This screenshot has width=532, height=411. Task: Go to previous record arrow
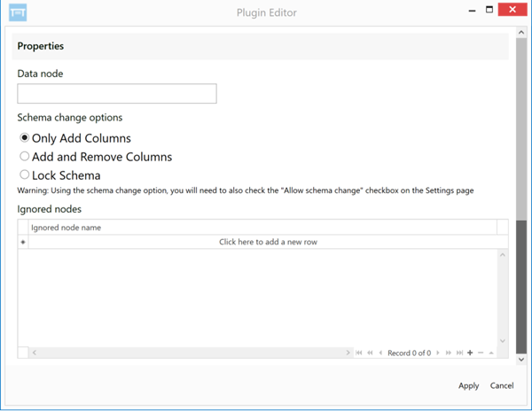pyautogui.click(x=380, y=353)
